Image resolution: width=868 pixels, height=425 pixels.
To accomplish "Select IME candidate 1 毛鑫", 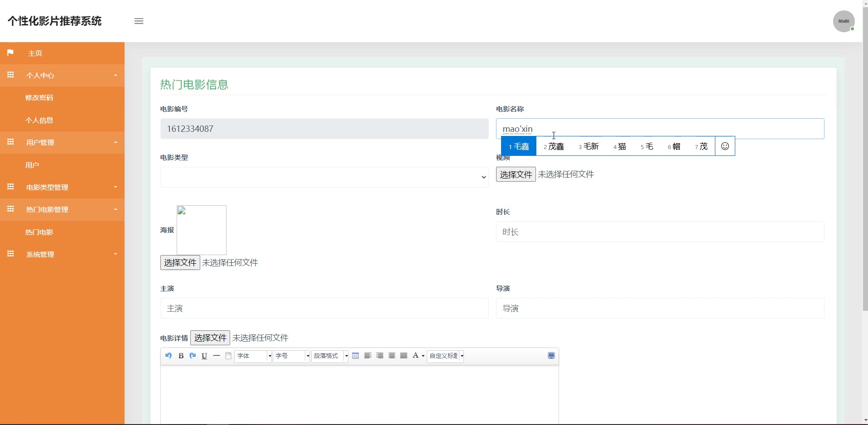I will (519, 146).
